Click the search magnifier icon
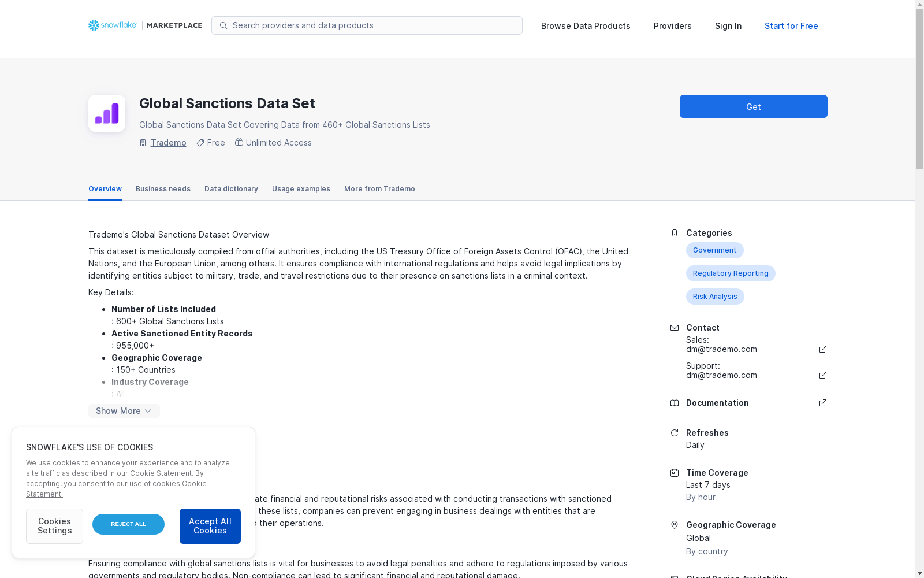 point(223,25)
